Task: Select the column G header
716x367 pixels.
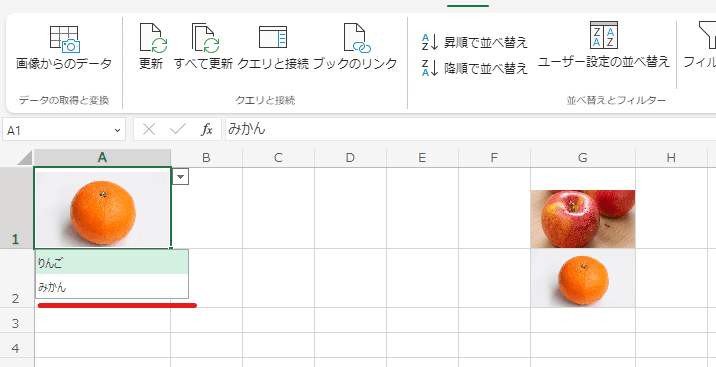Action: 583,158
